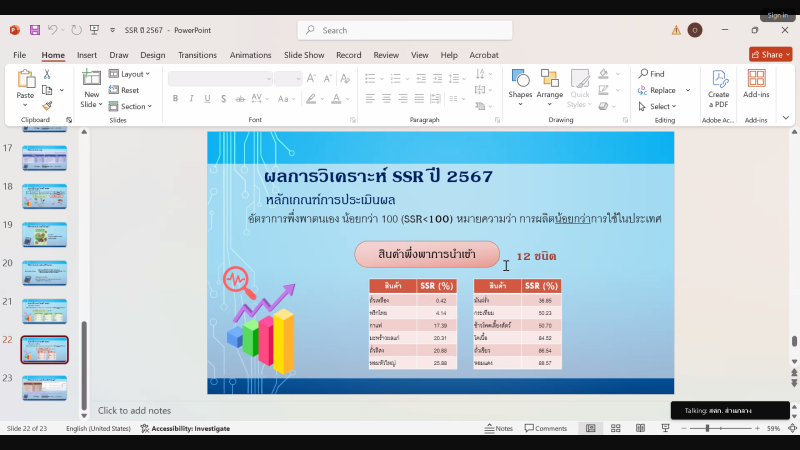
Task: Toggle the Notes pane
Action: pos(499,428)
